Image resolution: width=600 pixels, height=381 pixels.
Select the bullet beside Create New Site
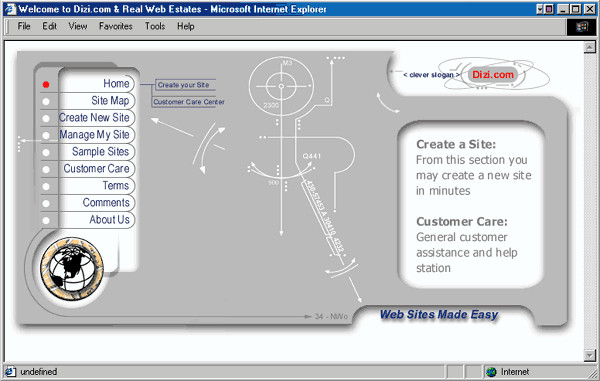coord(46,119)
